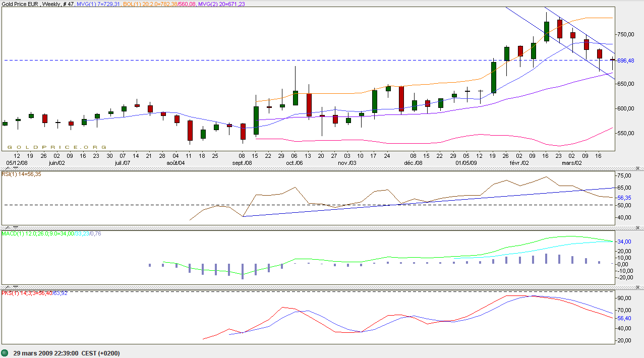
Task: Click the up arrow above the RSI panel
Action: [8, 168]
